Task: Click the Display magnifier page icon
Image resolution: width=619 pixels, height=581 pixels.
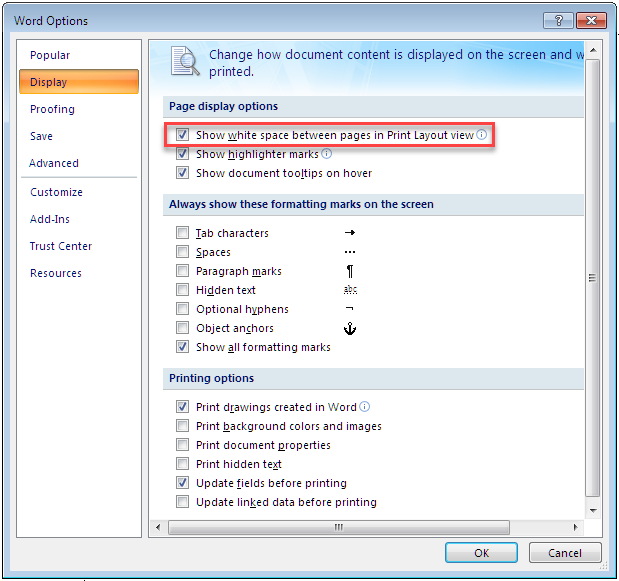Action: click(184, 61)
